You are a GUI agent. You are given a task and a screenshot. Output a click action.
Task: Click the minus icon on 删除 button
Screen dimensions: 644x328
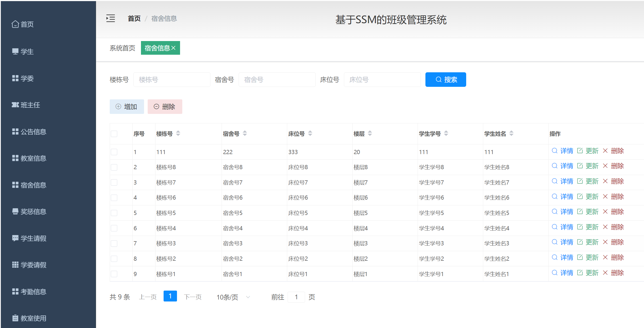click(x=156, y=106)
